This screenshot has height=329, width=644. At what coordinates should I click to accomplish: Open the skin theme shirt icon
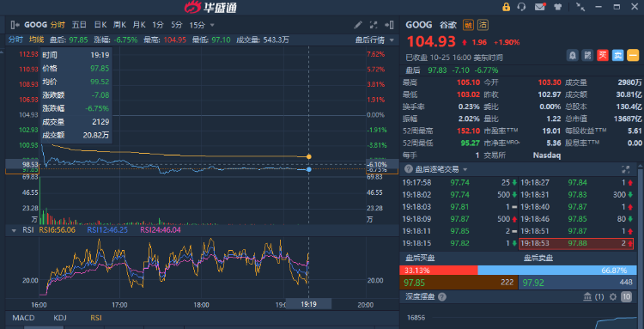558,7
